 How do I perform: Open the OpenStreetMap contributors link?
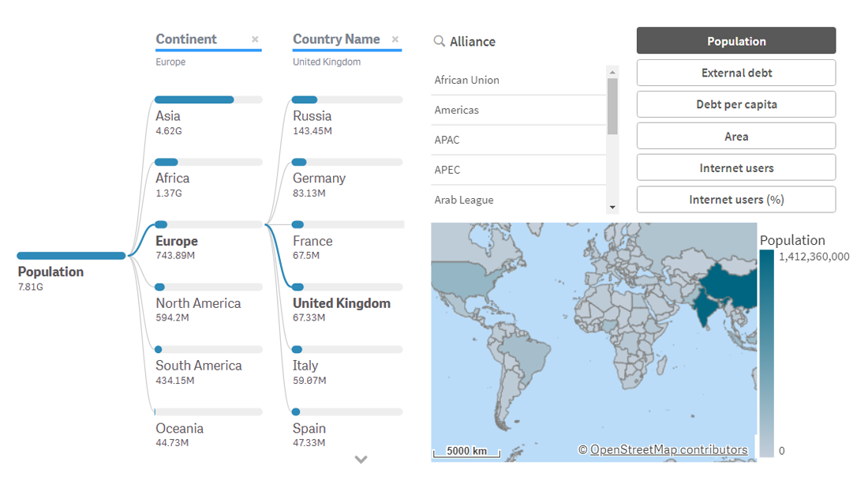coord(668,450)
